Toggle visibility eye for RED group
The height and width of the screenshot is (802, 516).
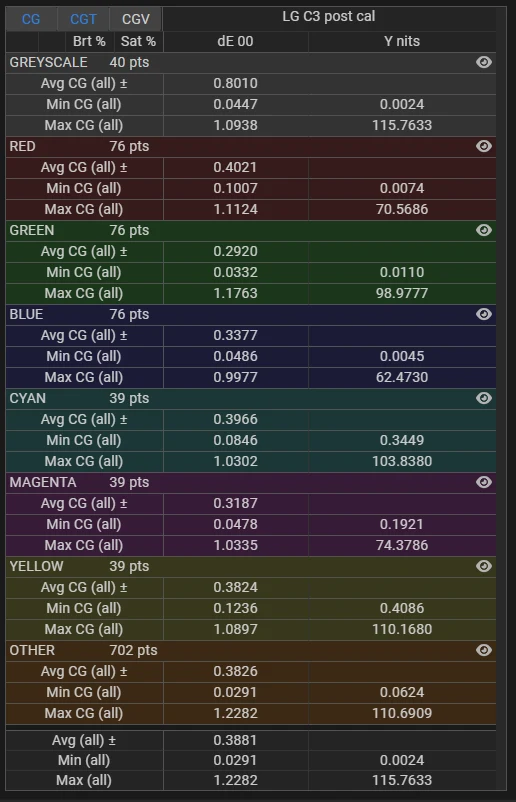[484, 146]
